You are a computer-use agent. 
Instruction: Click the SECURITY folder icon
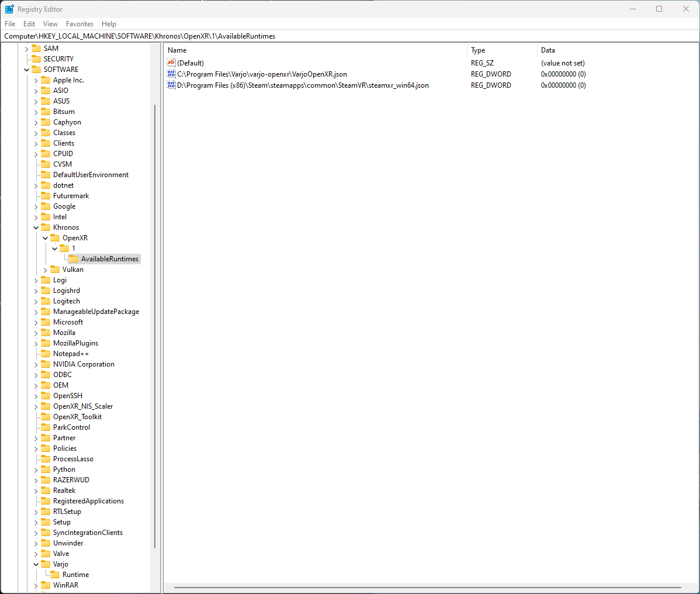(x=36, y=59)
